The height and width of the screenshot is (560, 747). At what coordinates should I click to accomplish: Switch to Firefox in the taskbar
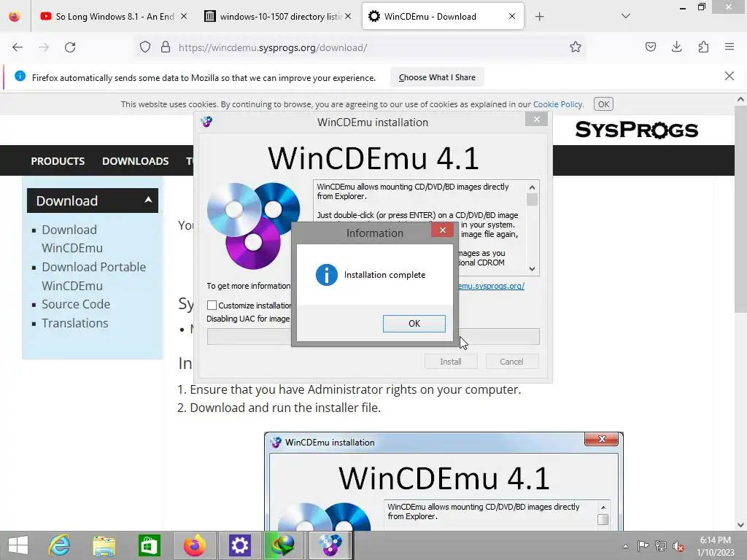194,545
